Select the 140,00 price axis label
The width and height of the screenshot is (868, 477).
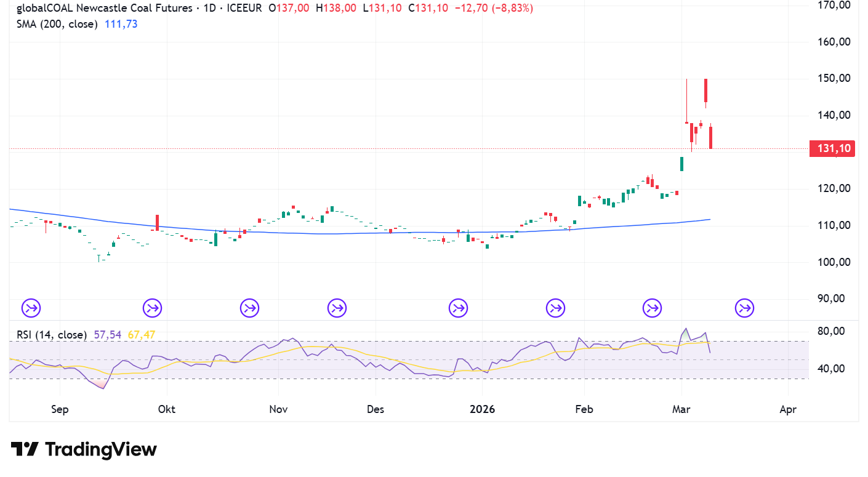click(834, 115)
